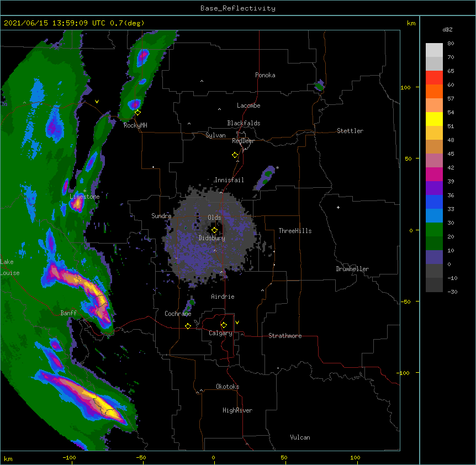476x465 pixels.
Task: Click the yellow V marker east of Calgary
Action: click(x=237, y=323)
